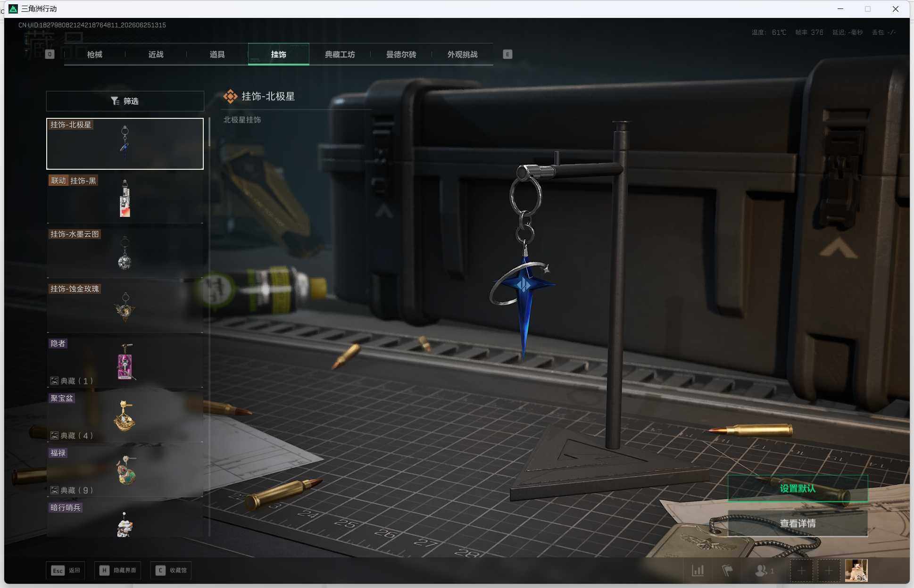Select the 挂饰-北极星 charm card
Viewport: 914px width, 588px height.
click(x=125, y=144)
